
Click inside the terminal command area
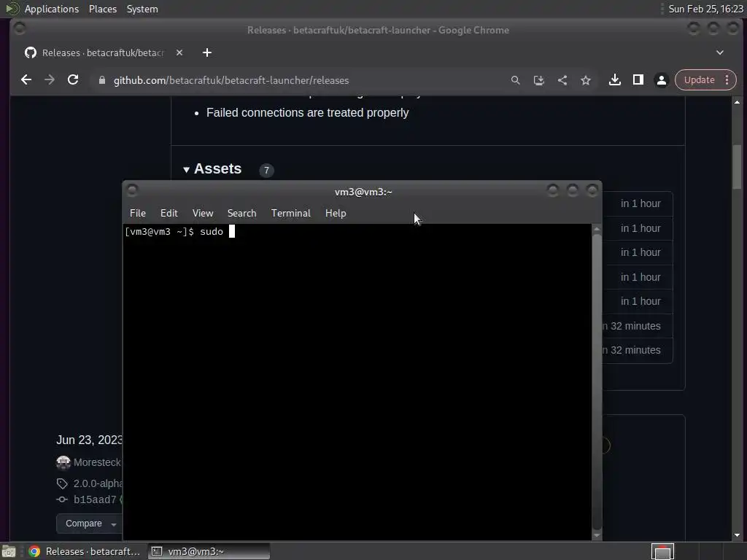coord(357,382)
